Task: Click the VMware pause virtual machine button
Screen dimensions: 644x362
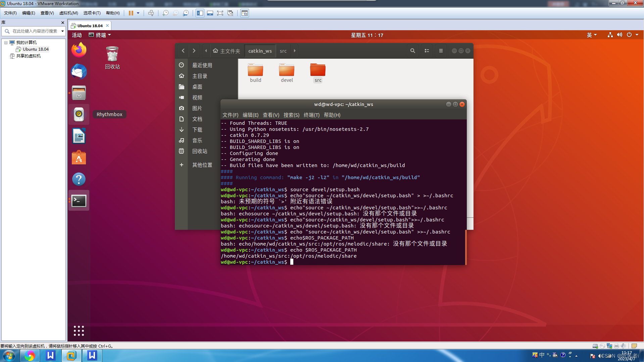Action: click(131, 13)
